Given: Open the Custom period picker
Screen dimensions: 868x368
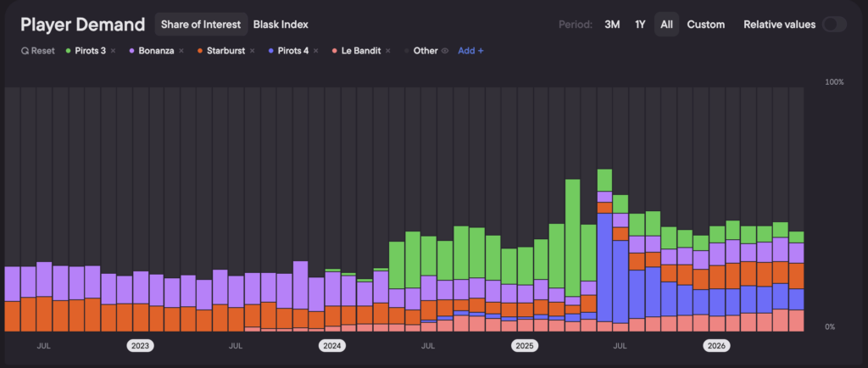Looking at the screenshot, I should pos(706,25).
